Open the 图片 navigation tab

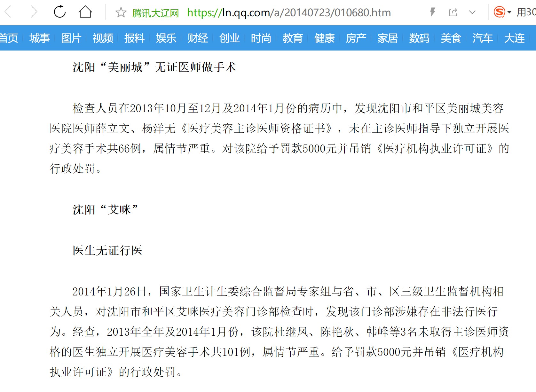71,38
